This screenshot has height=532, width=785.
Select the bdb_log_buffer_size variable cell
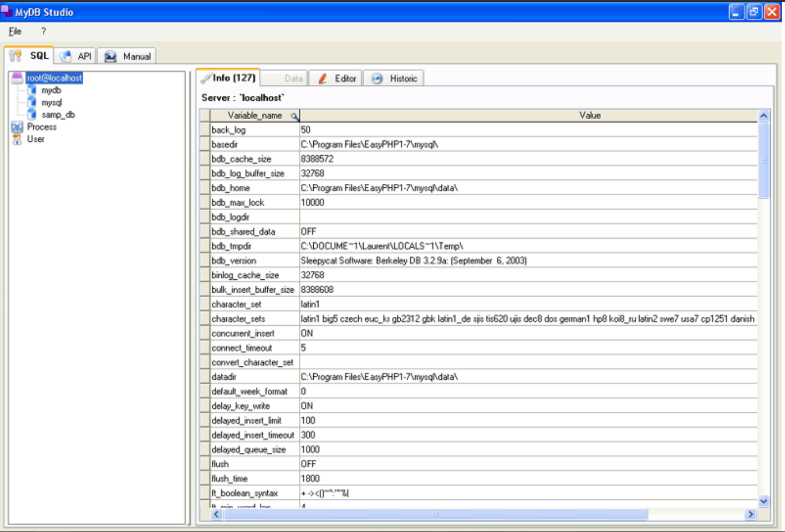pyautogui.click(x=255, y=173)
